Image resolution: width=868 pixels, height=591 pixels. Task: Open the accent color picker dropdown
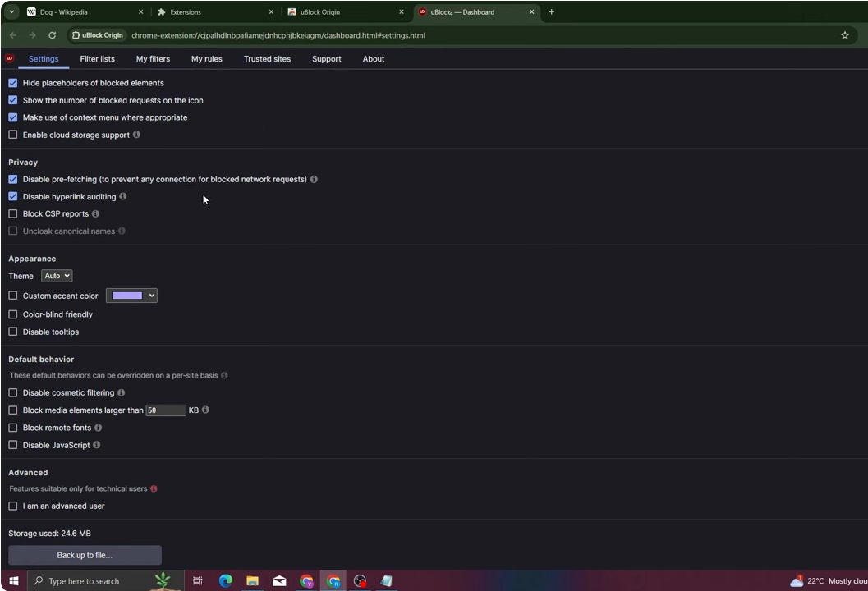(131, 295)
